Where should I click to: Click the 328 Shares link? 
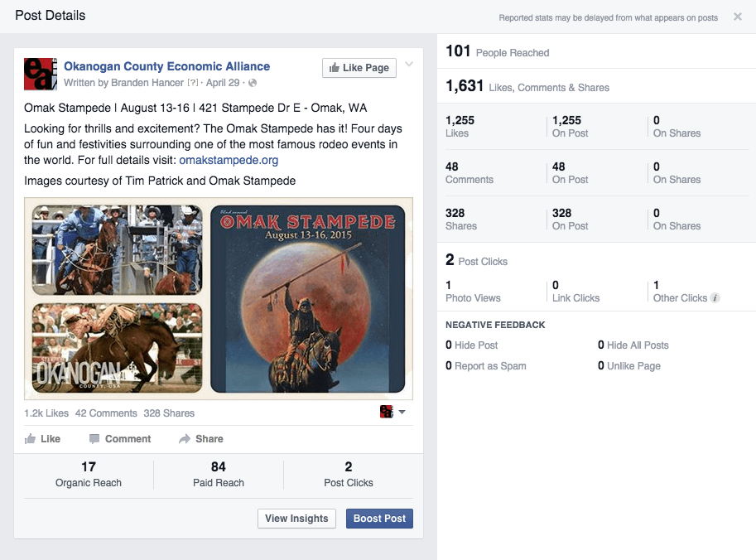click(x=169, y=413)
